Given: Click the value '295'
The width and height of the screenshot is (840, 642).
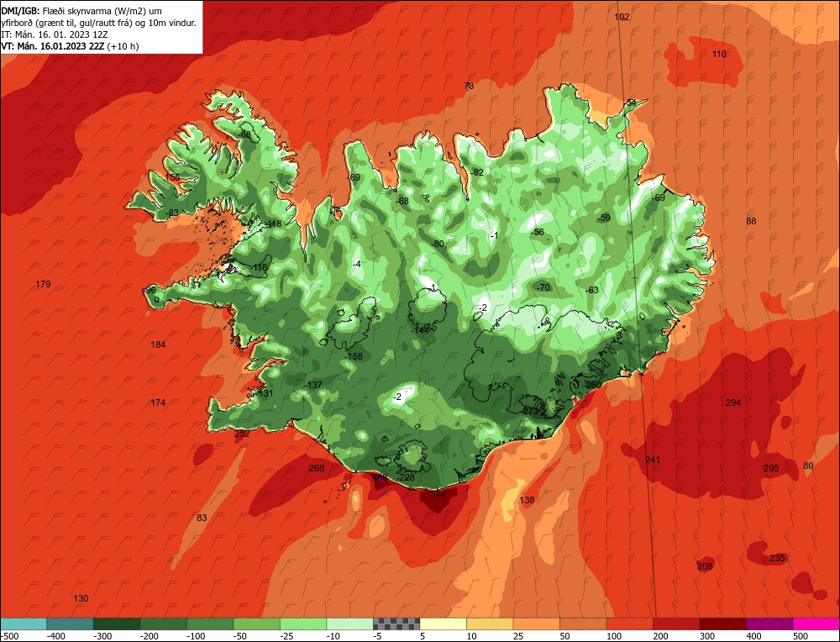Looking at the screenshot, I should point(771,468).
